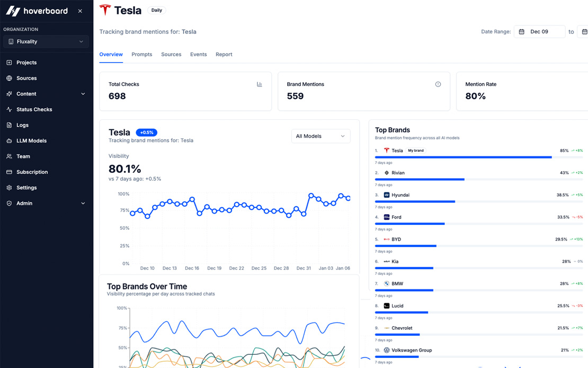Open Logs in the sidebar
Screen dimensions: 588x368
click(46, 125)
